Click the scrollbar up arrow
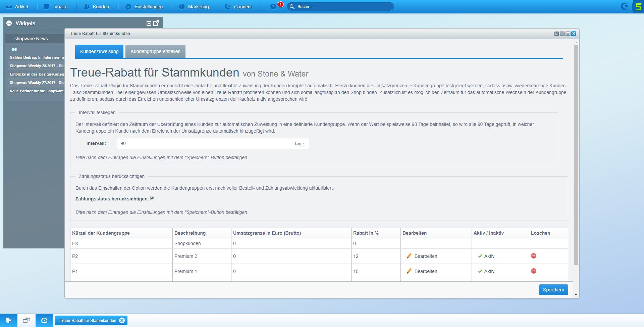This screenshot has width=644, height=327. coord(576,43)
